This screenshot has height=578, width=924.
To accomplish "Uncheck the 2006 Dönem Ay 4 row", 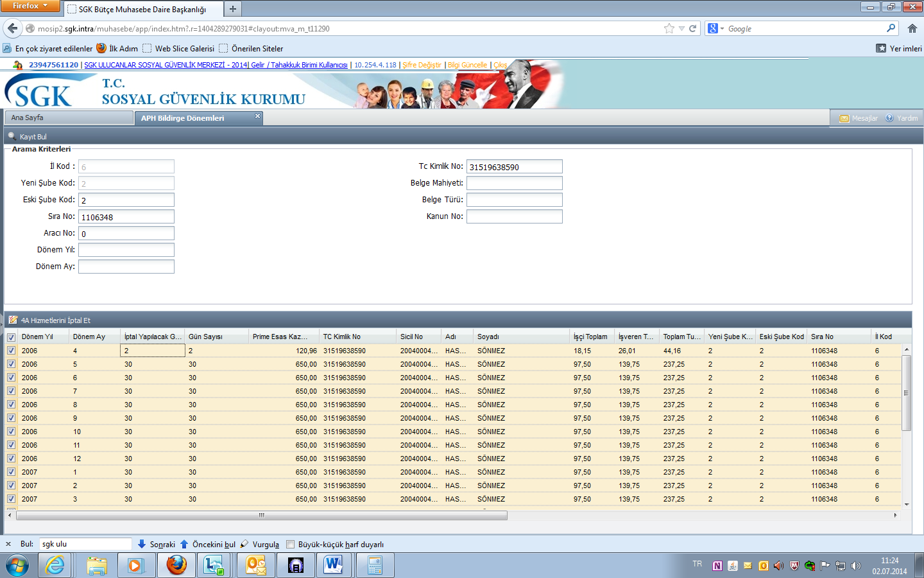I will coord(11,351).
